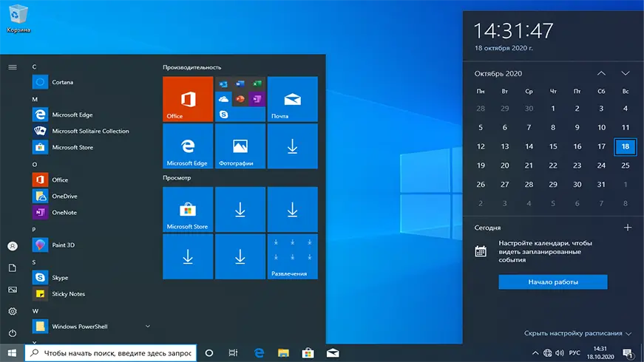644x362 pixels.
Task: Select date 15 in the calendar
Action: click(x=553, y=146)
